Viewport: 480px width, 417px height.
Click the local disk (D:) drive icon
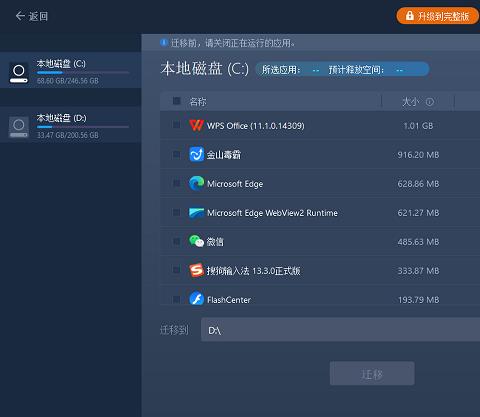point(19,127)
